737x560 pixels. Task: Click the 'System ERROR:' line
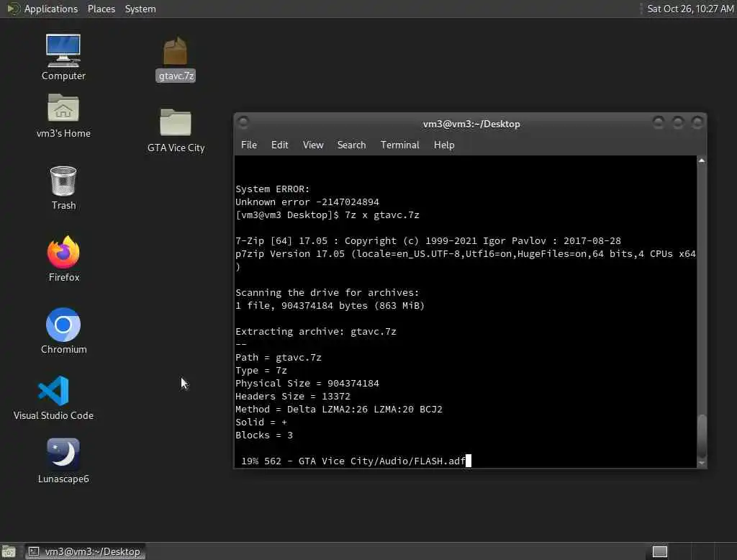tap(272, 189)
